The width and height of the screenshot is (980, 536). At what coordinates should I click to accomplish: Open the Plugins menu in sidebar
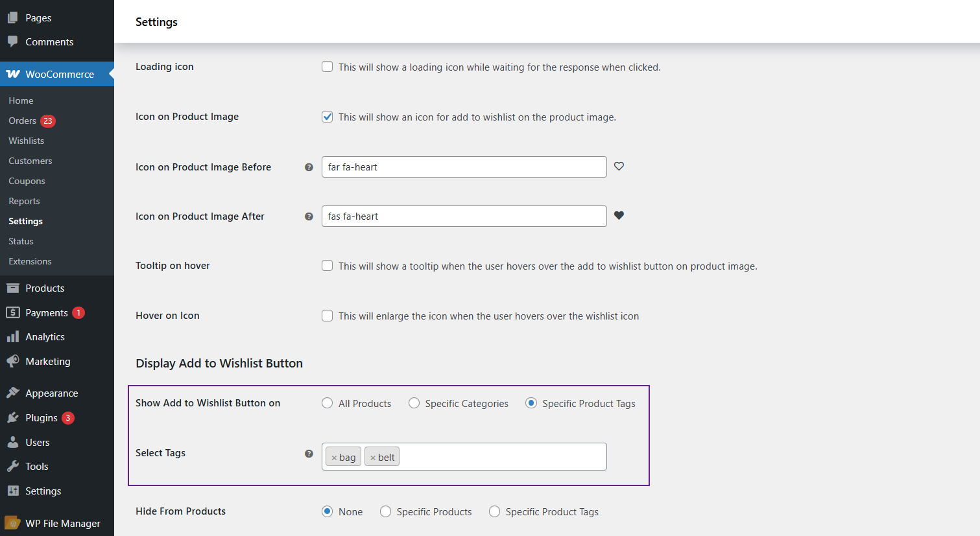click(42, 418)
